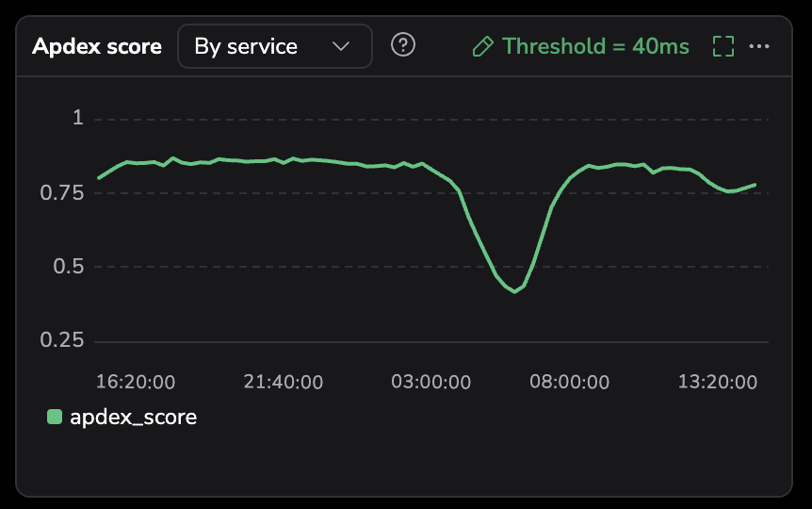Click the 16:20:00 x-axis time label
This screenshot has height=509, width=812.
136,382
